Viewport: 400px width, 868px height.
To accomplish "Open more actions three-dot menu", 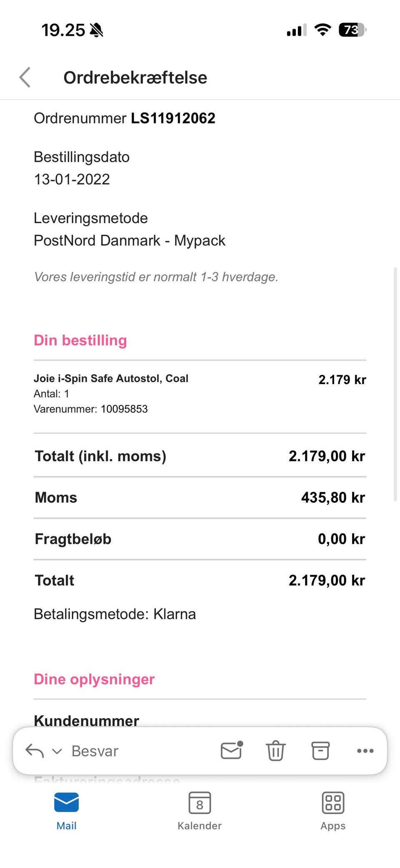I will point(365,751).
